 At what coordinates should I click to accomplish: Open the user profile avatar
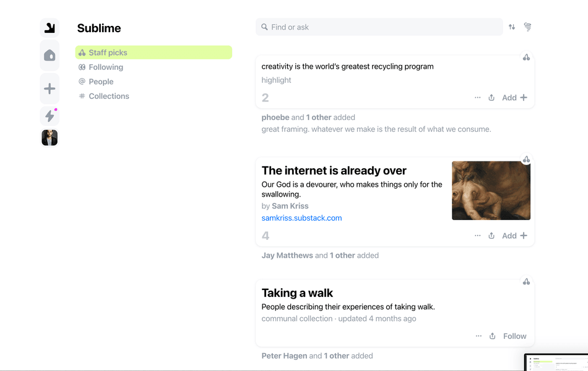pyautogui.click(x=50, y=138)
